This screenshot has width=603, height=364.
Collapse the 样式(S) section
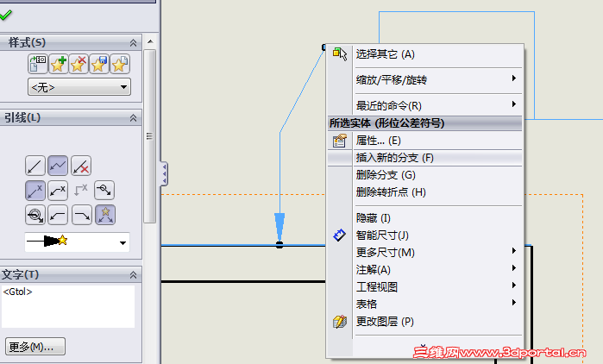click(133, 42)
